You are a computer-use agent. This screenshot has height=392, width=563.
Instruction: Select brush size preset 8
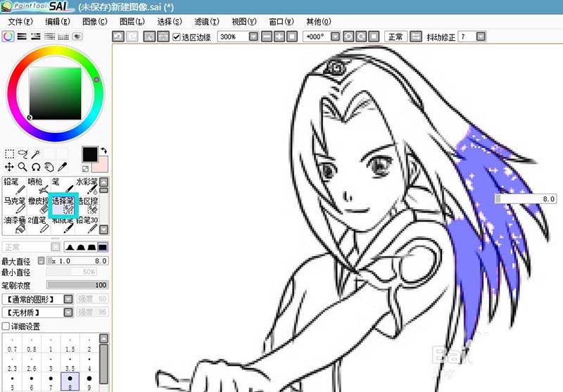pyautogui.click(x=70, y=383)
